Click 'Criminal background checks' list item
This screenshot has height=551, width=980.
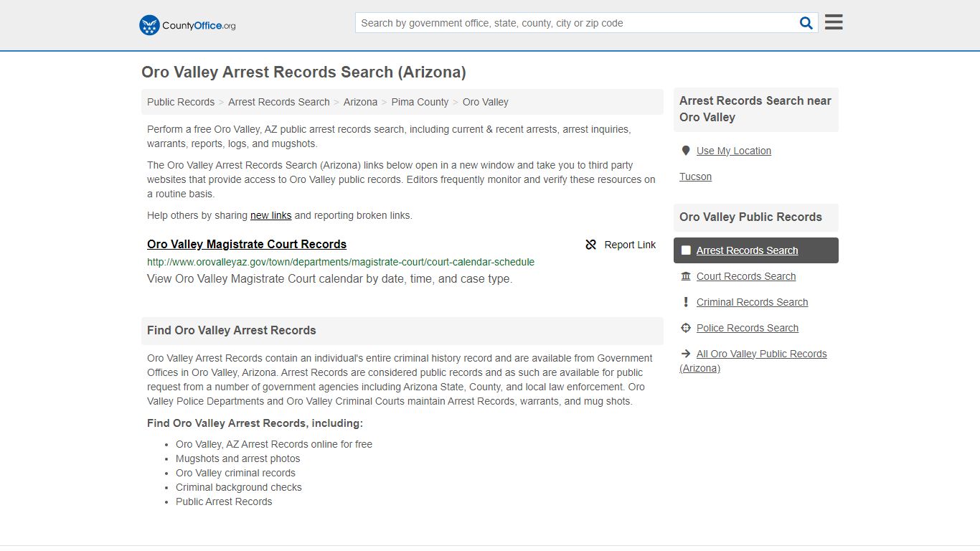click(x=239, y=487)
